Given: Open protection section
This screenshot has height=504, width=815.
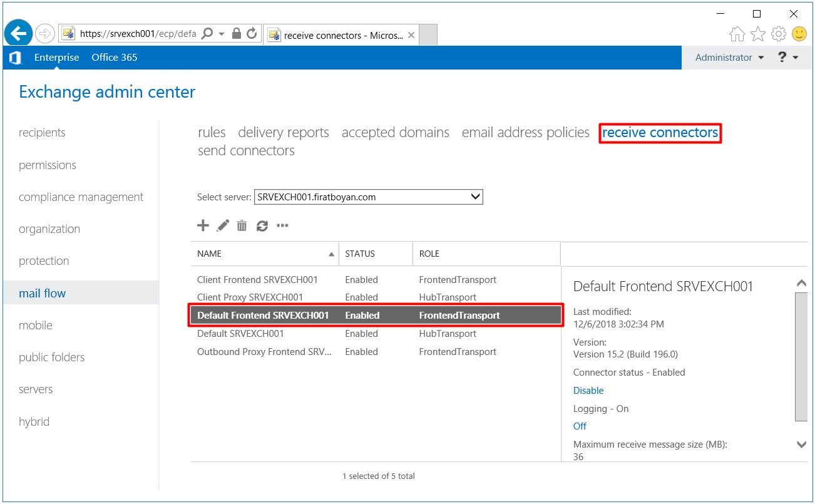Looking at the screenshot, I should [44, 261].
